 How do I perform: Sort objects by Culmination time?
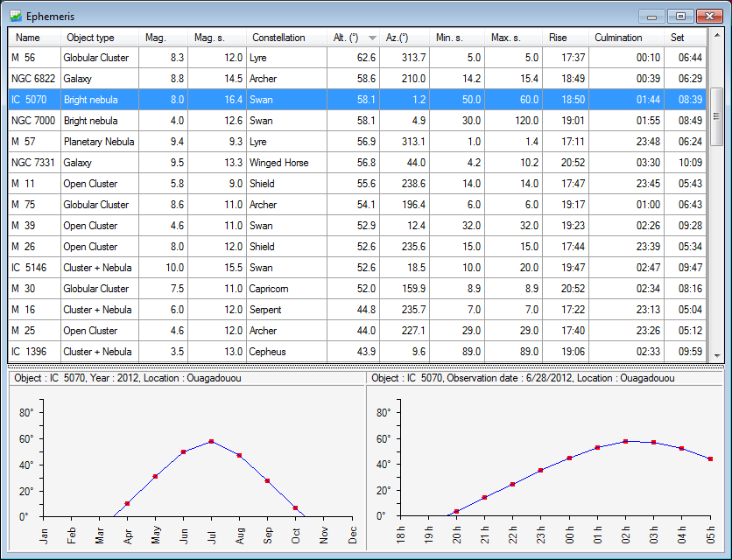coord(620,37)
